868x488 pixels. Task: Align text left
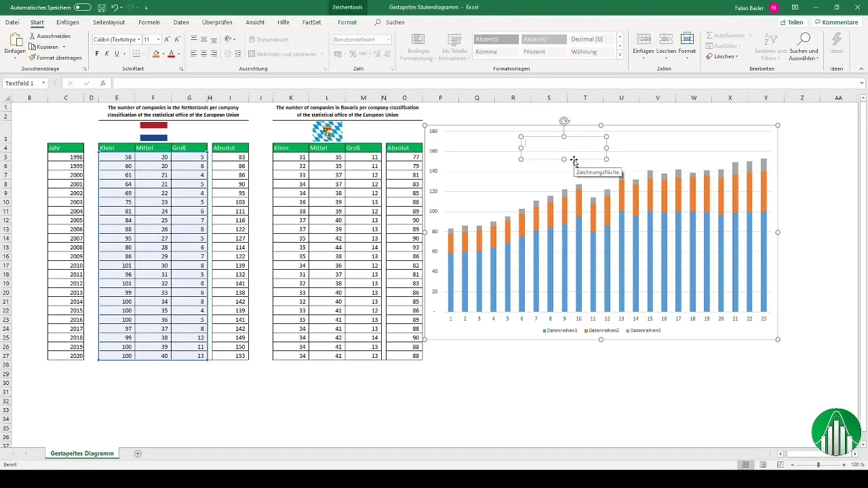click(194, 54)
